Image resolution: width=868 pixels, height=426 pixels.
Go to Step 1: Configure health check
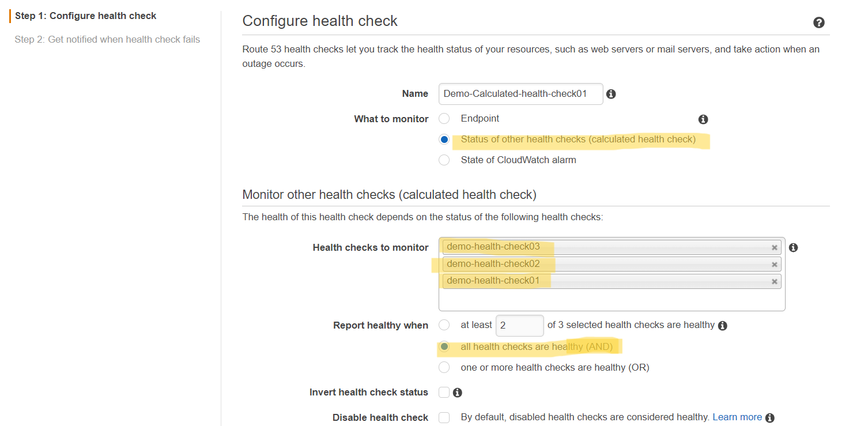[86, 16]
